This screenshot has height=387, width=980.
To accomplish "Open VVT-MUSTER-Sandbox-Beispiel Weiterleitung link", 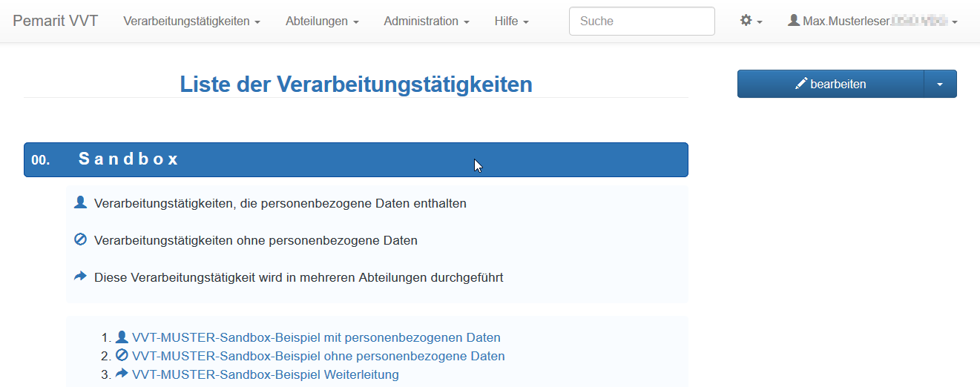I will (x=266, y=374).
